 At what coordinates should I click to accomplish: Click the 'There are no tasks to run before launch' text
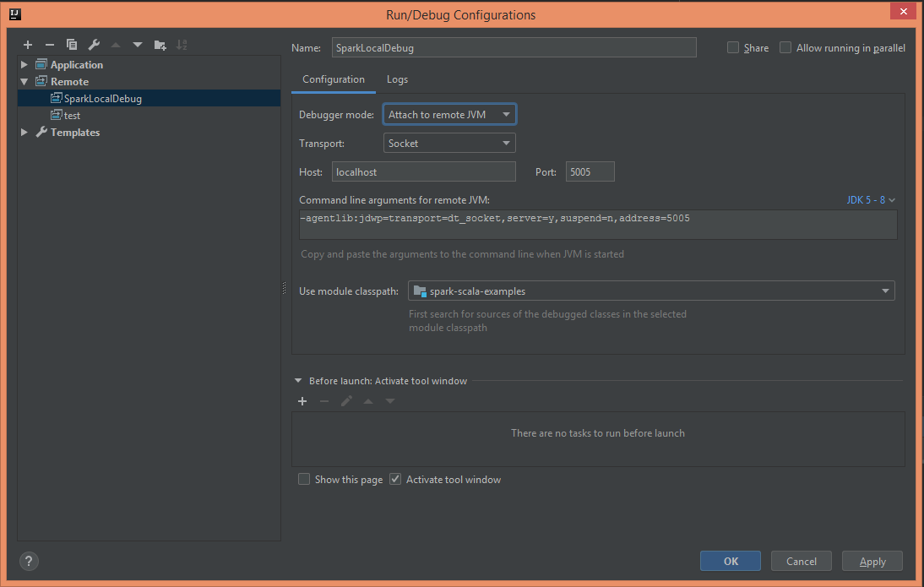597,433
